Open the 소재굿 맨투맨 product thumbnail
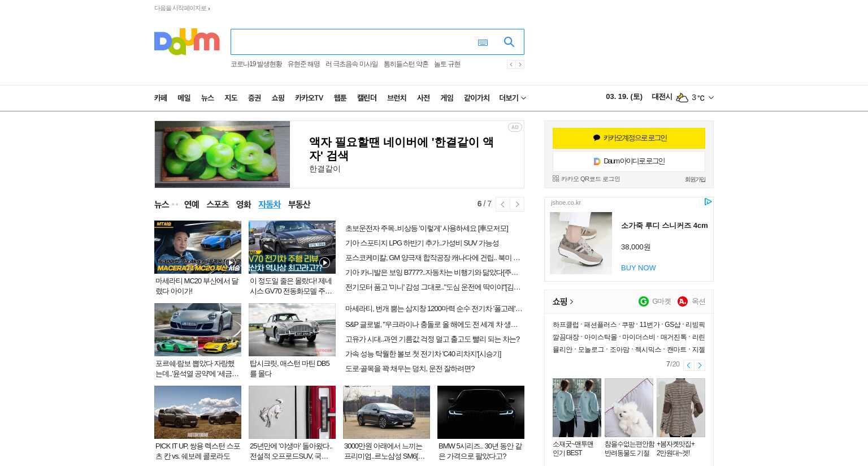 (577, 408)
